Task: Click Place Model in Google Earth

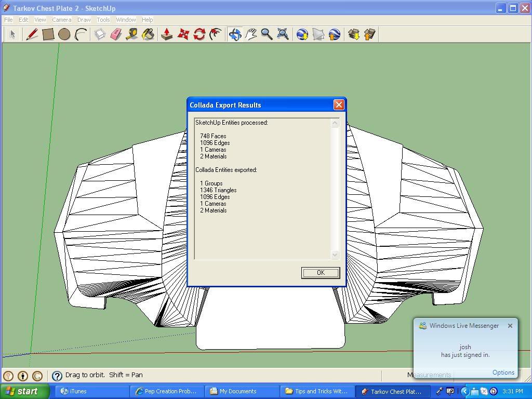Action: (334, 35)
